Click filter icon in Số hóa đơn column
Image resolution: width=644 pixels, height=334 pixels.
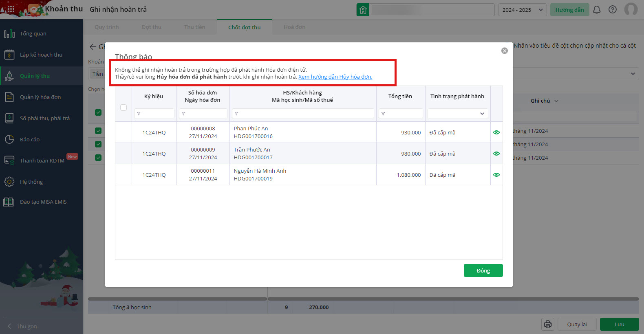(x=183, y=114)
